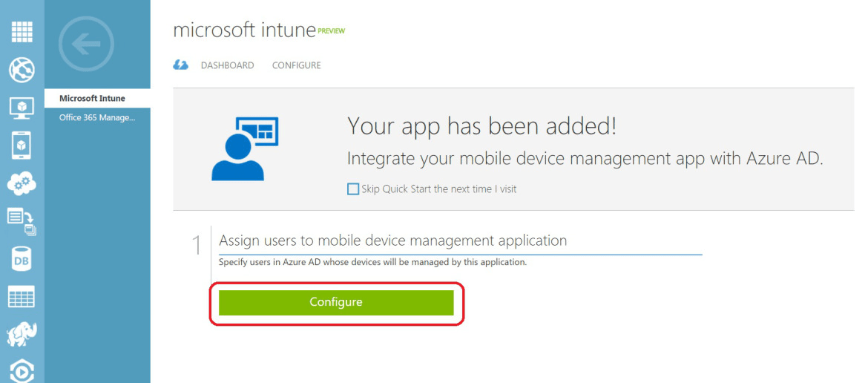Click the green Configure button

(x=336, y=302)
